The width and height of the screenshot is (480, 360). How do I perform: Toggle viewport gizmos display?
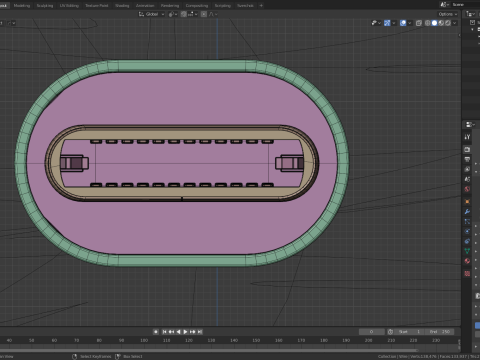pyautogui.click(x=387, y=23)
